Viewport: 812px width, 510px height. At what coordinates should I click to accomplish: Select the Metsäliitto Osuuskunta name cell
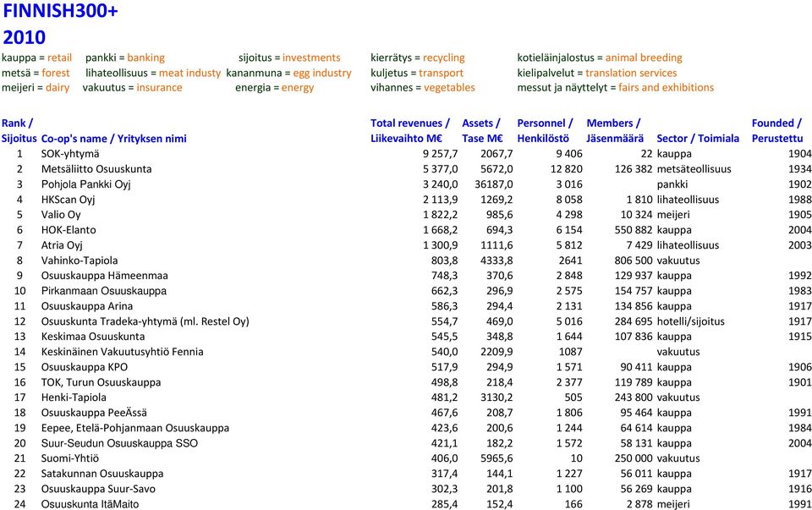pyautogui.click(x=96, y=169)
